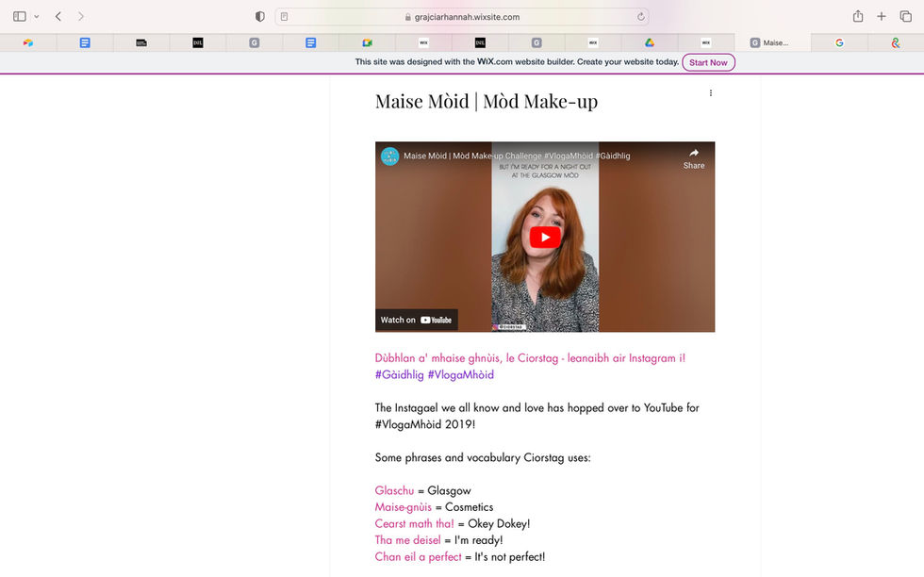
Task: Open the WiX.com link in banner
Action: point(494,62)
